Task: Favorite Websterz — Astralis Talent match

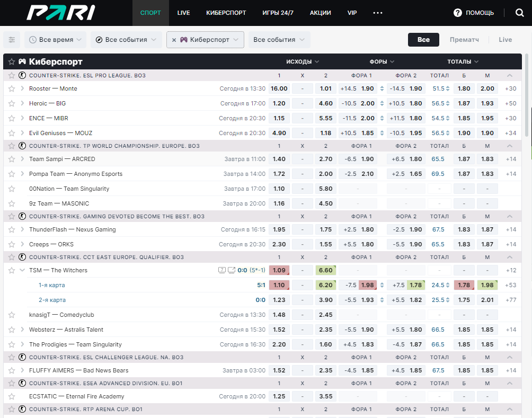Action: (12, 330)
